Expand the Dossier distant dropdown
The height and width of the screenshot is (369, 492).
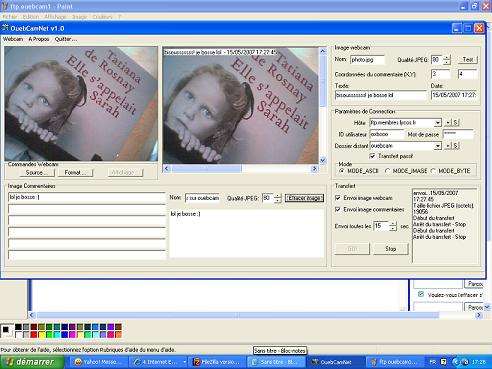(x=438, y=146)
